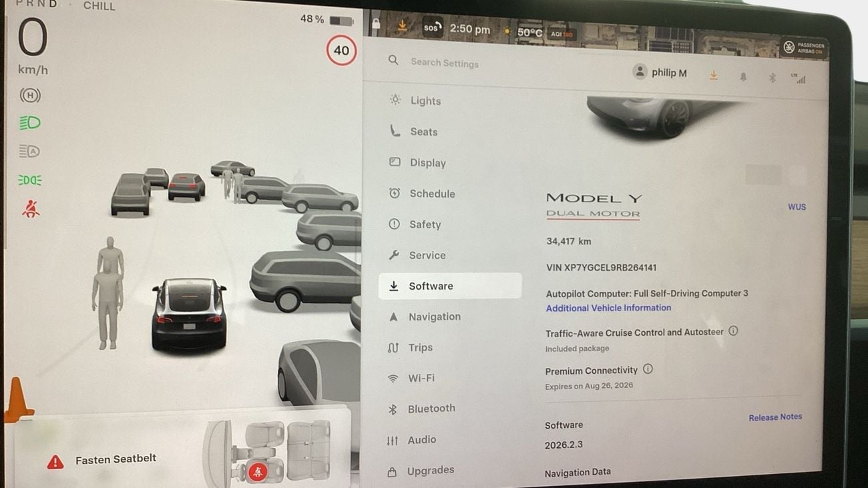Tap the Fasten Seatbelt alert text
The height and width of the screenshot is (488, 868).
(x=116, y=459)
